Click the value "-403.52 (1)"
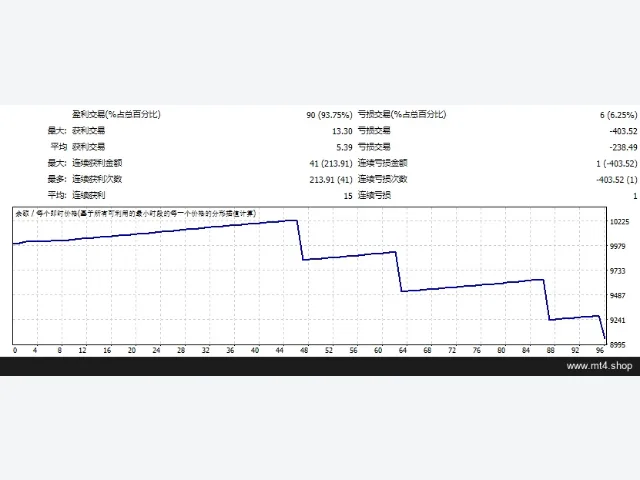 pyautogui.click(x=616, y=180)
